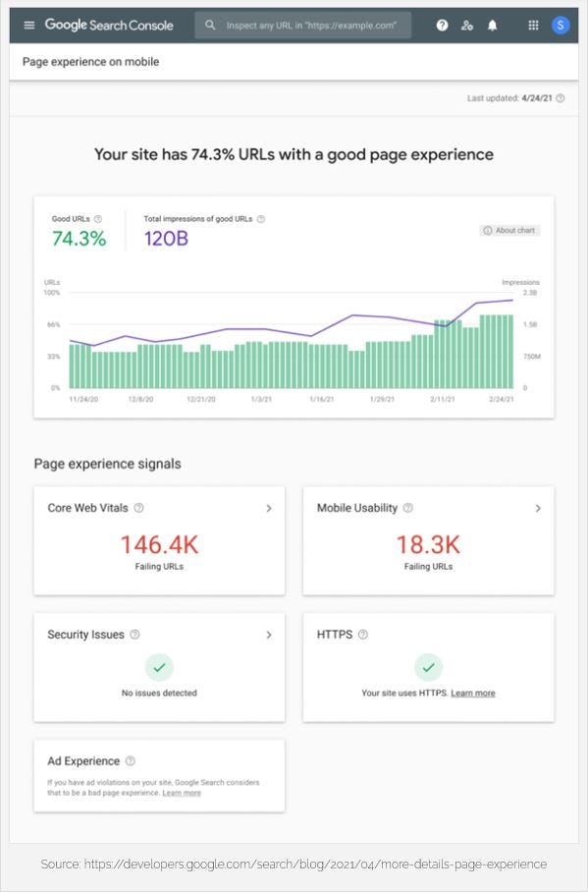Click the Total impressions help icon
Screen dimensions: 588x893
tap(261, 219)
